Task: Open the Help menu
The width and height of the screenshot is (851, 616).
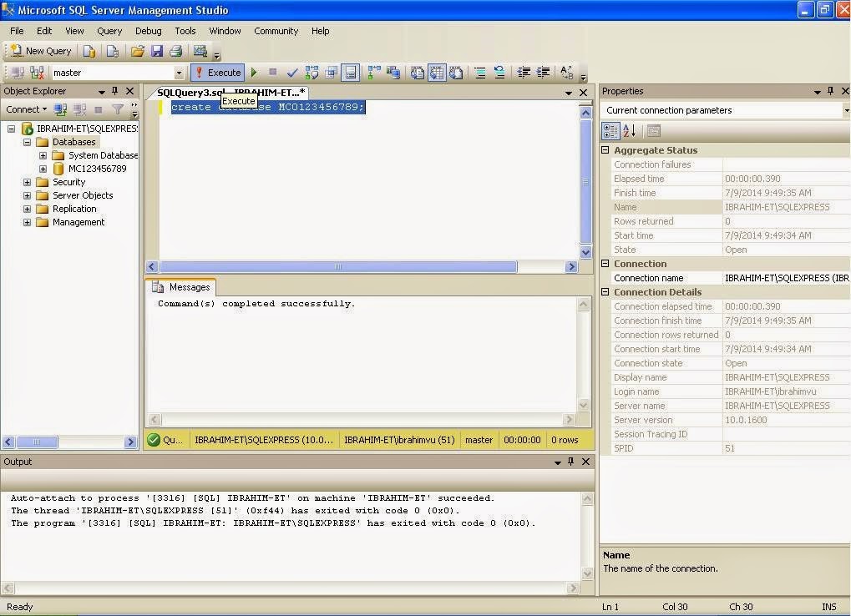Action: pyautogui.click(x=320, y=31)
